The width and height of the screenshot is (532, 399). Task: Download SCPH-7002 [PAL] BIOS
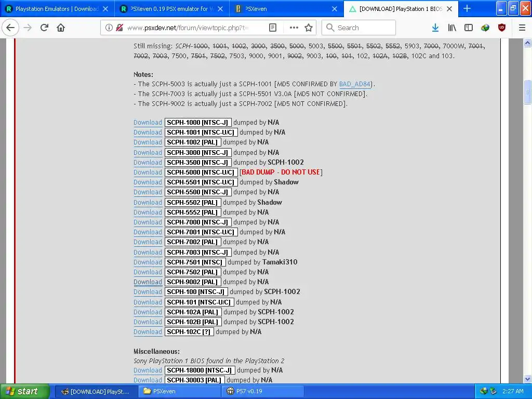point(148,242)
